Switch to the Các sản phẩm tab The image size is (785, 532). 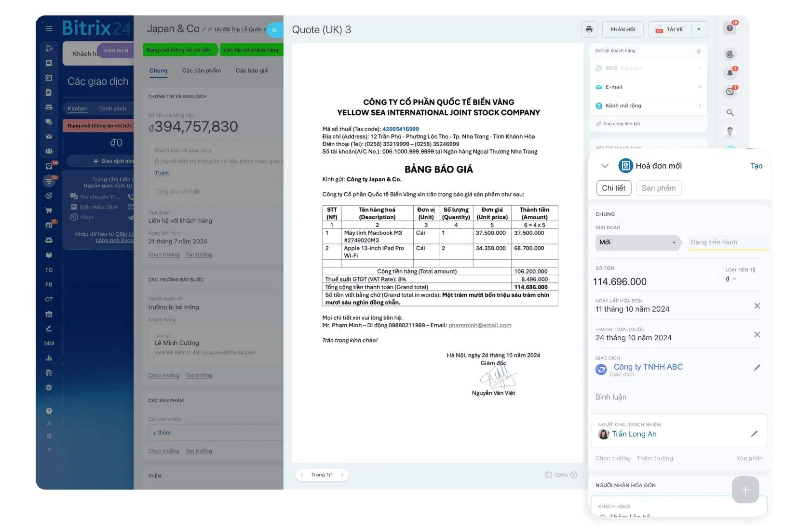[x=202, y=70]
